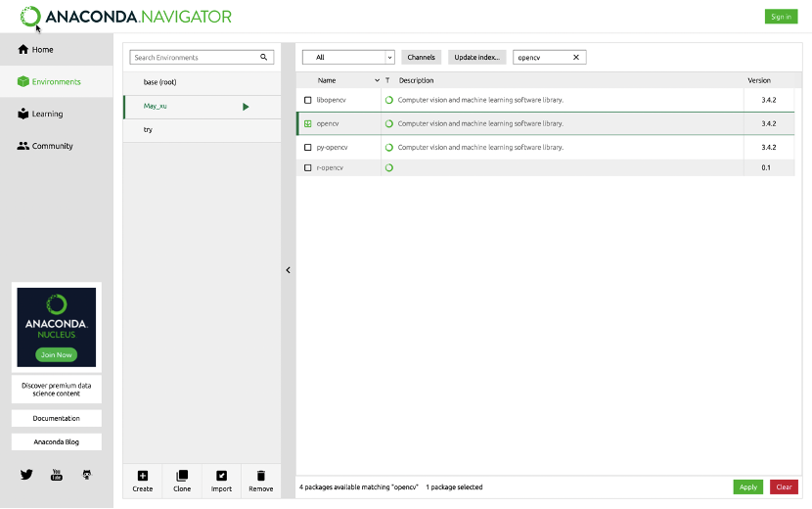The width and height of the screenshot is (812, 509).
Task: Apply the selected package changes
Action: [747, 487]
